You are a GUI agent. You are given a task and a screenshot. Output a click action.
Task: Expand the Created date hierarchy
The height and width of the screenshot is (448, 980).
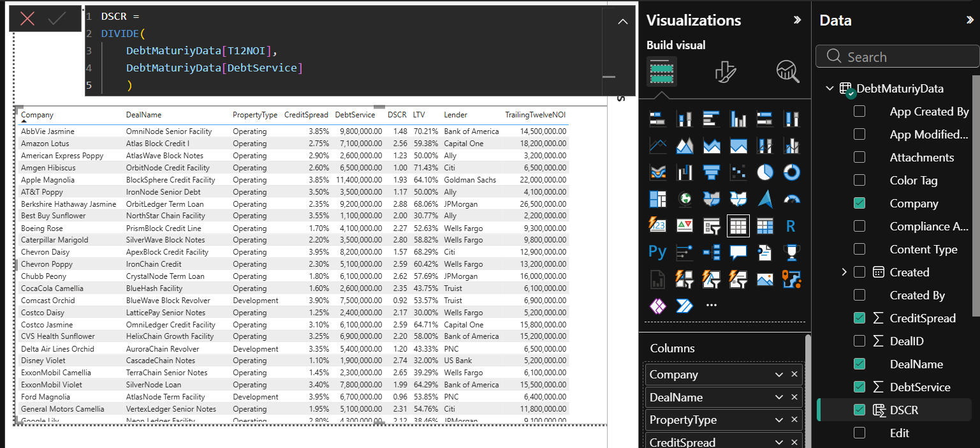point(844,273)
